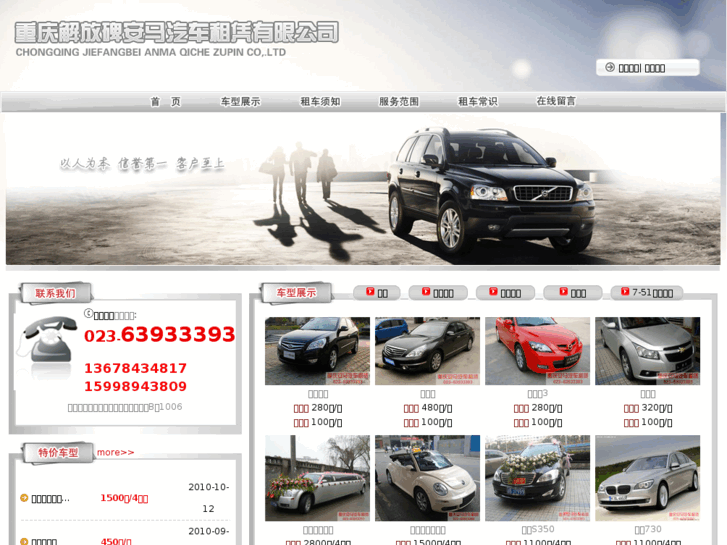Open the 车型展示 navigation item
Screen dimensions: 727x545
click(x=240, y=102)
